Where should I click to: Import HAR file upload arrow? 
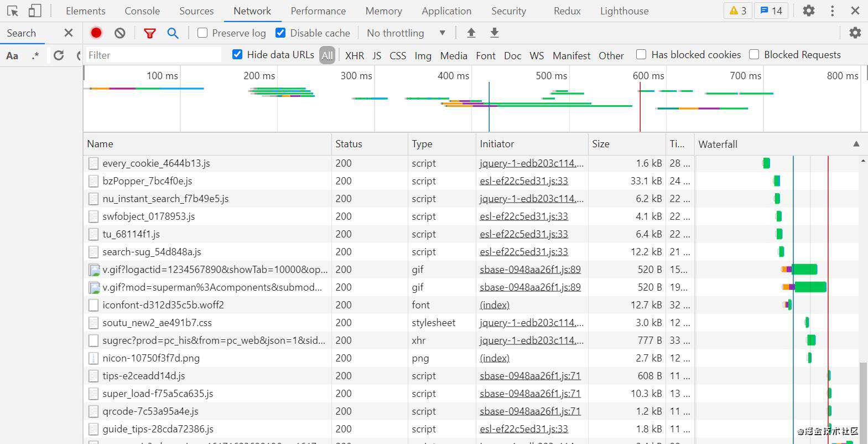point(471,33)
